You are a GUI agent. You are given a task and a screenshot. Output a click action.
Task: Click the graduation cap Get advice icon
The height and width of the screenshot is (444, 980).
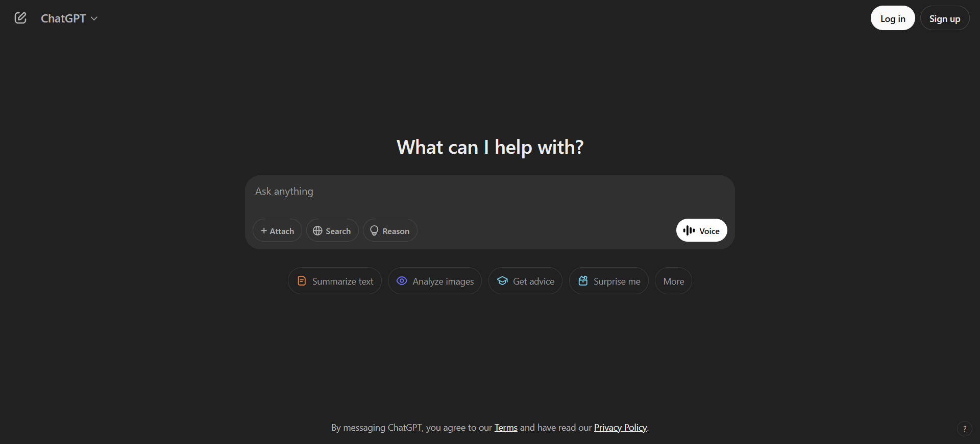pos(502,281)
